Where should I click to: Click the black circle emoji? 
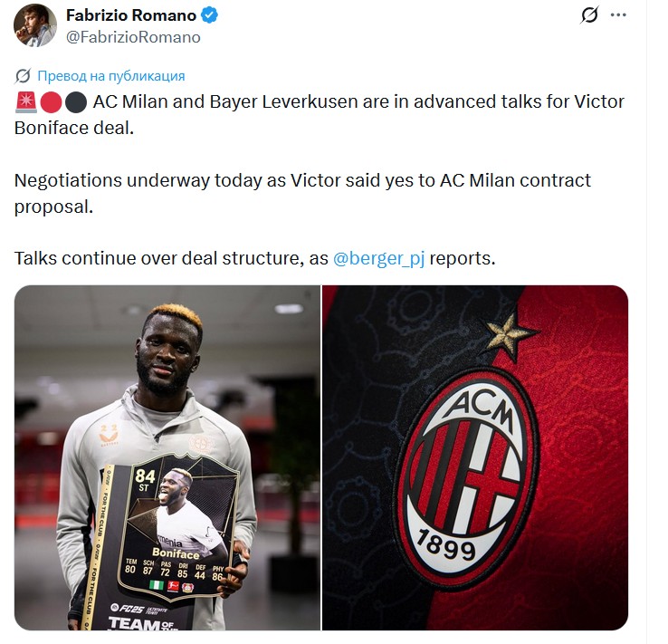point(76,102)
